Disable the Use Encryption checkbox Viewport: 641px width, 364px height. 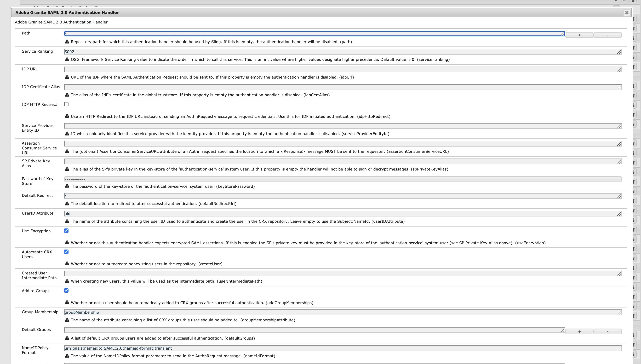(66, 231)
